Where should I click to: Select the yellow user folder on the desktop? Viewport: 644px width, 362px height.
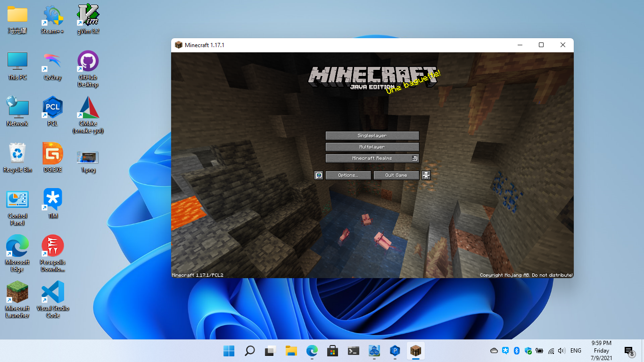point(17,20)
